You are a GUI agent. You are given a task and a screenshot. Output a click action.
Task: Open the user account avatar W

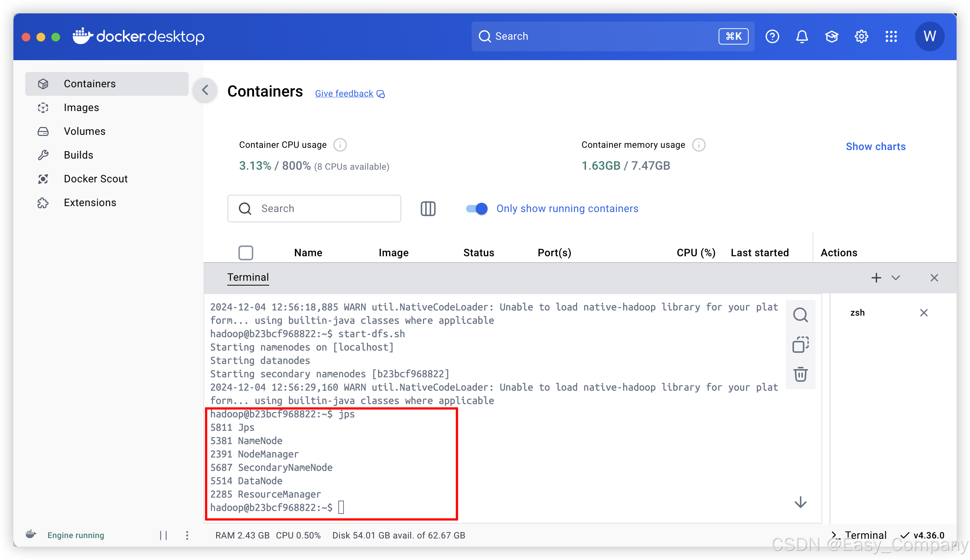tap(929, 36)
